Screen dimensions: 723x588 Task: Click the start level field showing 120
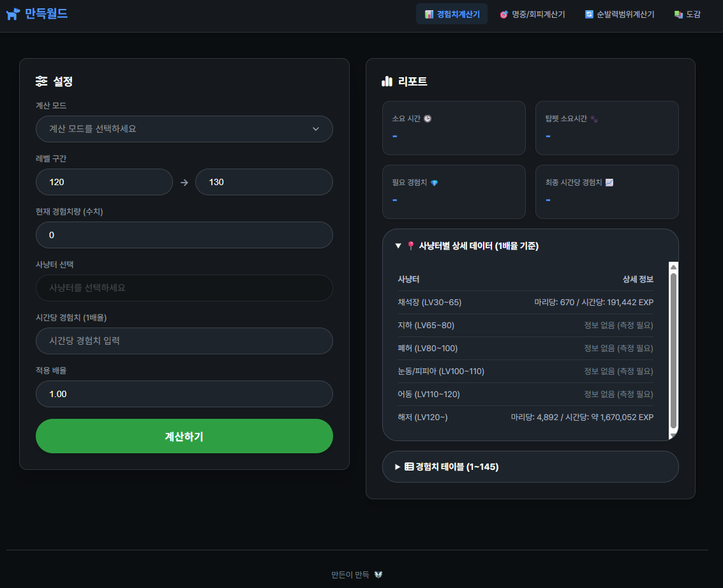pyautogui.click(x=104, y=182)
